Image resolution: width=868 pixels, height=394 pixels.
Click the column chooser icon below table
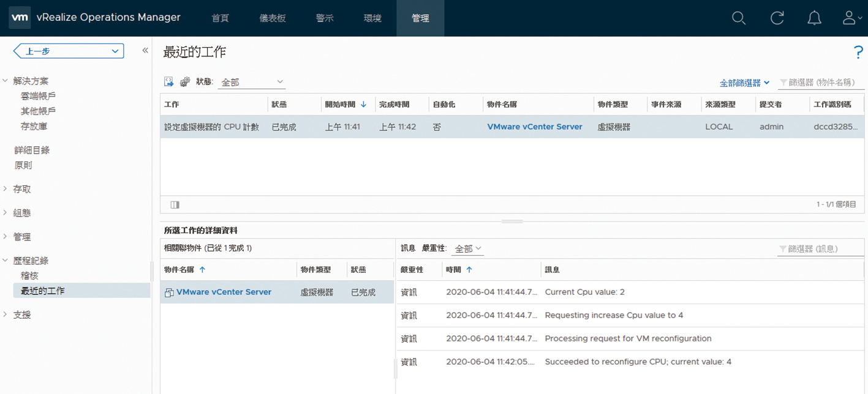[175, 205]
